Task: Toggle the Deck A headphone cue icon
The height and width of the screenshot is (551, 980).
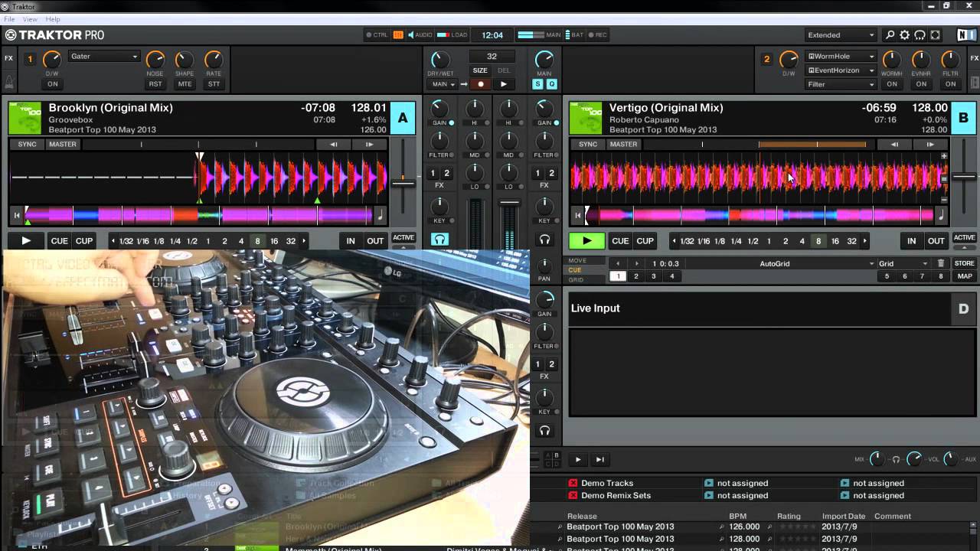Action: [439, 240]
